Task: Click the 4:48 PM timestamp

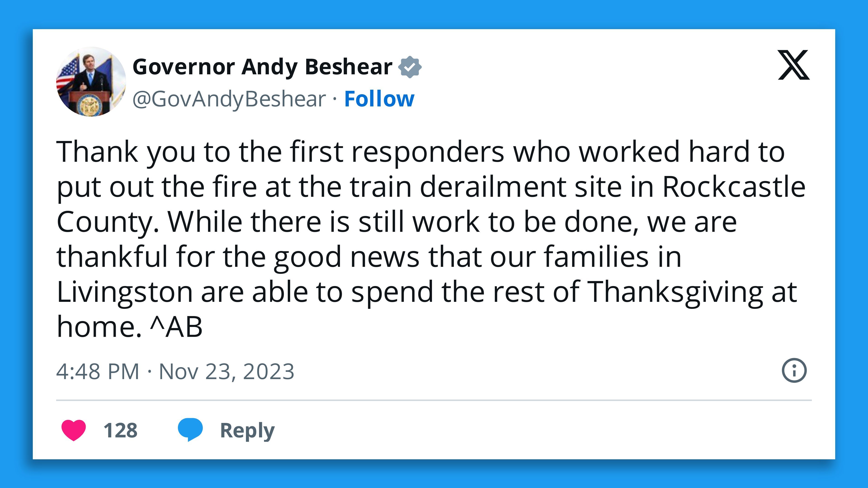Action: click(98, 371)
